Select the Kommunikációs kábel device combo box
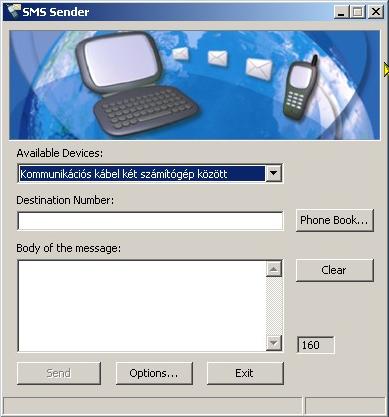Image resolution: width=389 pixels, height=417 pixels. 150,173
